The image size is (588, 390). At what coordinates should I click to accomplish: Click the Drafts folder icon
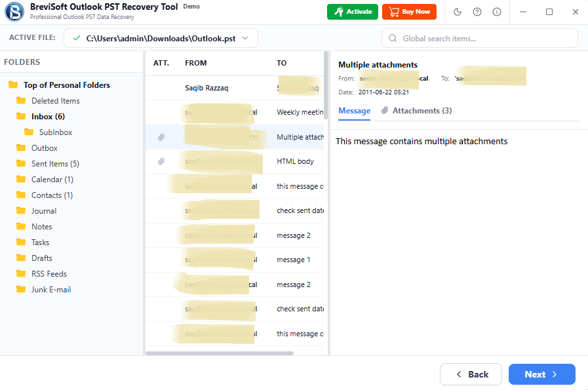21,258
